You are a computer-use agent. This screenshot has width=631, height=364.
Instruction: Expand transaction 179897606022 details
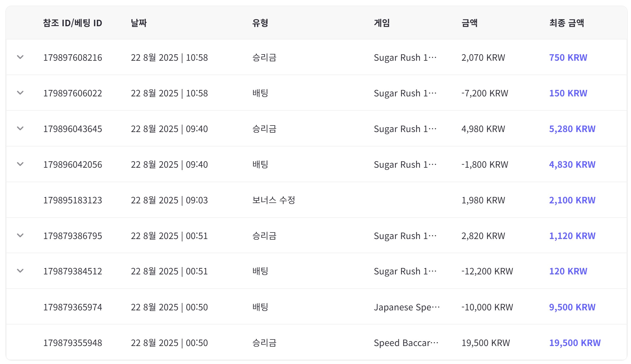pos(20,93)
